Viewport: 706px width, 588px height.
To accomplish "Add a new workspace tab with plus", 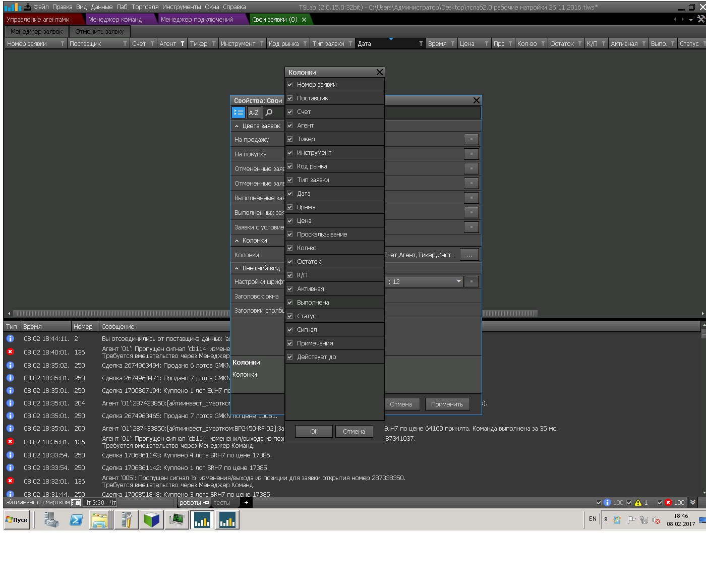I will [246, 503].
